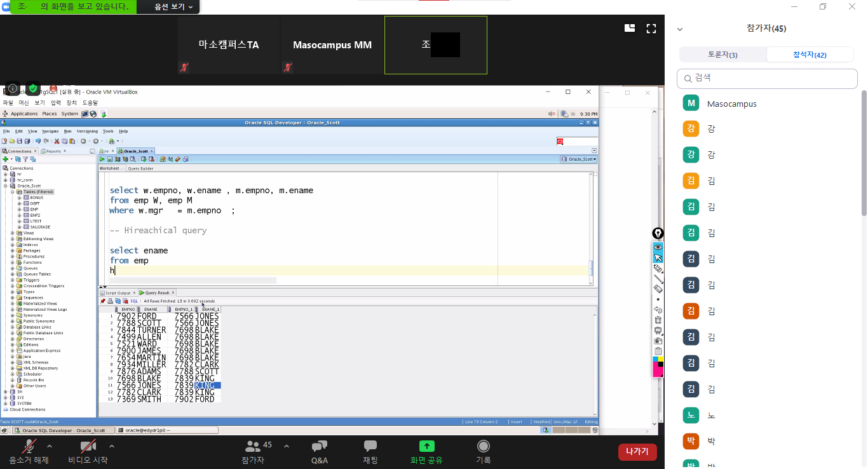Click the meeting information icon
This screenshot has width=868, height=469.
[13, 88]
